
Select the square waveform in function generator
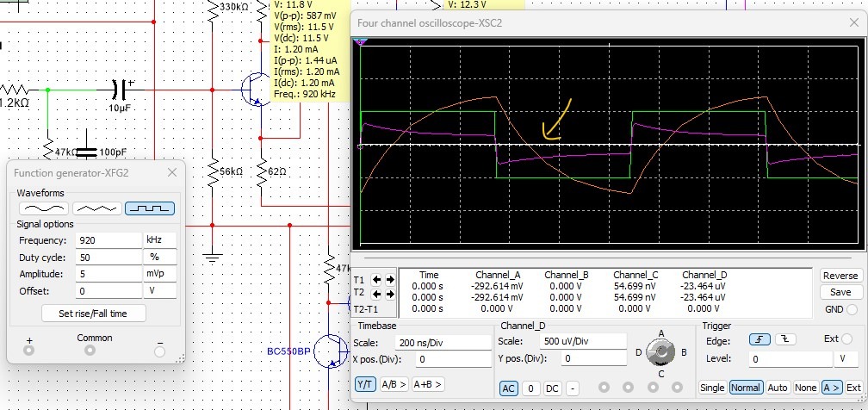150,209
